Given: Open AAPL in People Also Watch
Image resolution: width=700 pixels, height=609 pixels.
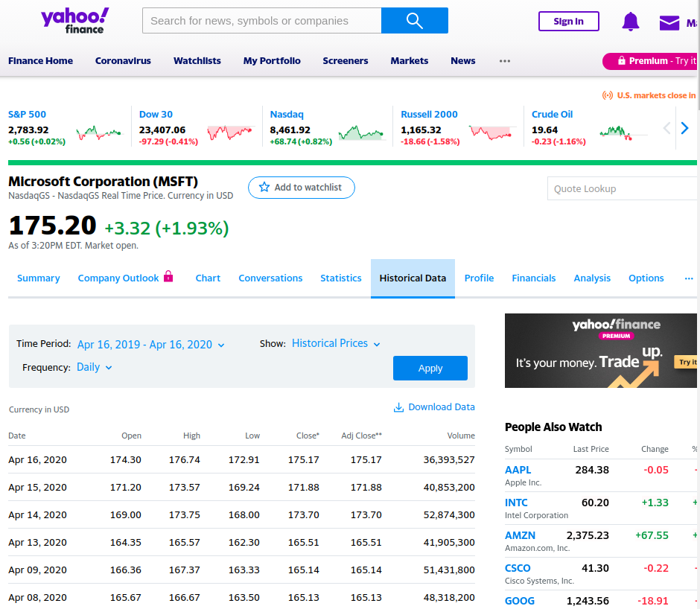Looking at the screenshot, I should (518, 470).
